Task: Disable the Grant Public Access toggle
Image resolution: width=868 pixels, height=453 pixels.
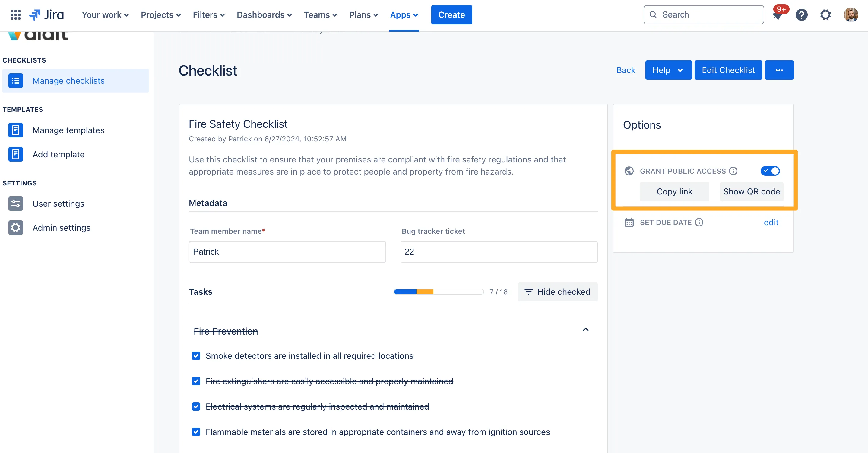Action: click(770, 171)
